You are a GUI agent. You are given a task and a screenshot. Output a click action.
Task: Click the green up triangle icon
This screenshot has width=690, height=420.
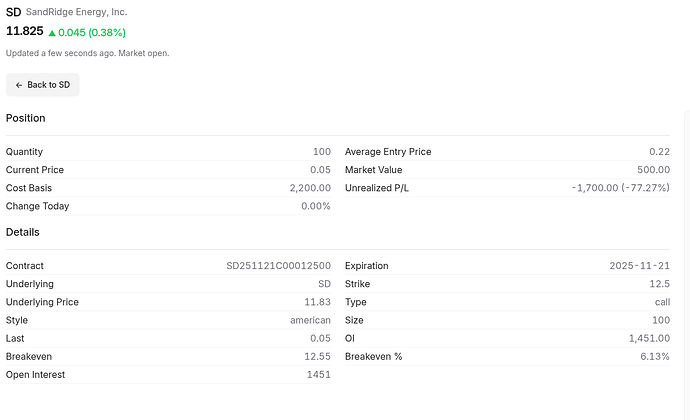(52, 33)
